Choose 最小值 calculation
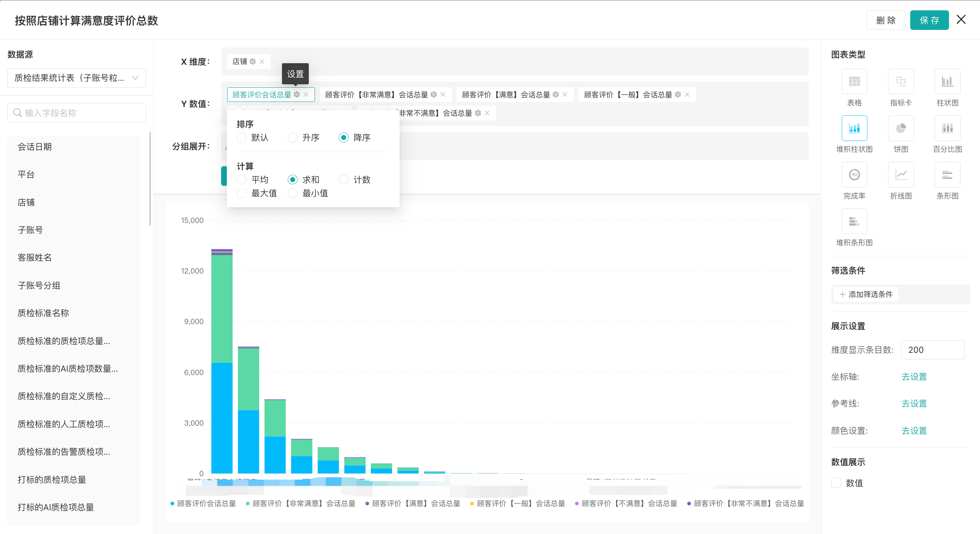The image size is (980, 534). click(x=293, y=193)
